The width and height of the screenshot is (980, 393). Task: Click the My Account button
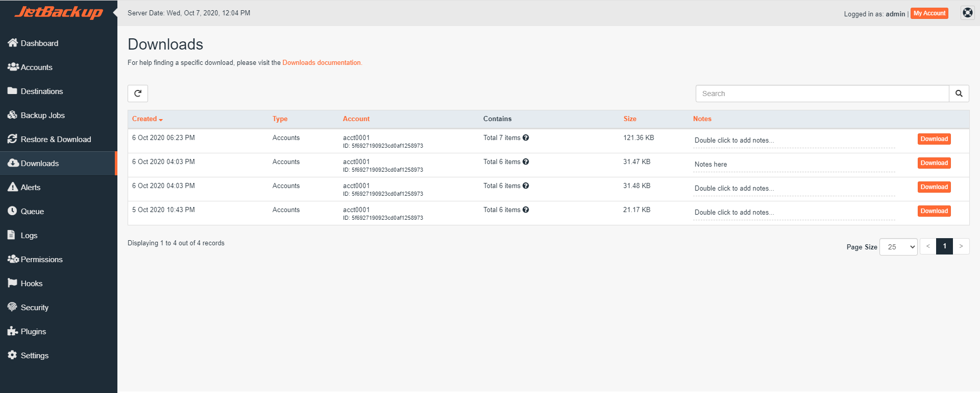click(x=929, y=13)
